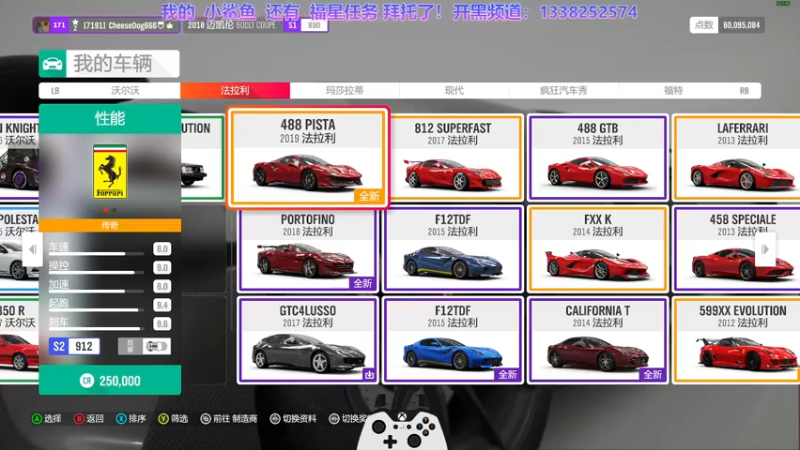Click the 传奇 rarity label
800x450 pixels.
click(110, 225)
